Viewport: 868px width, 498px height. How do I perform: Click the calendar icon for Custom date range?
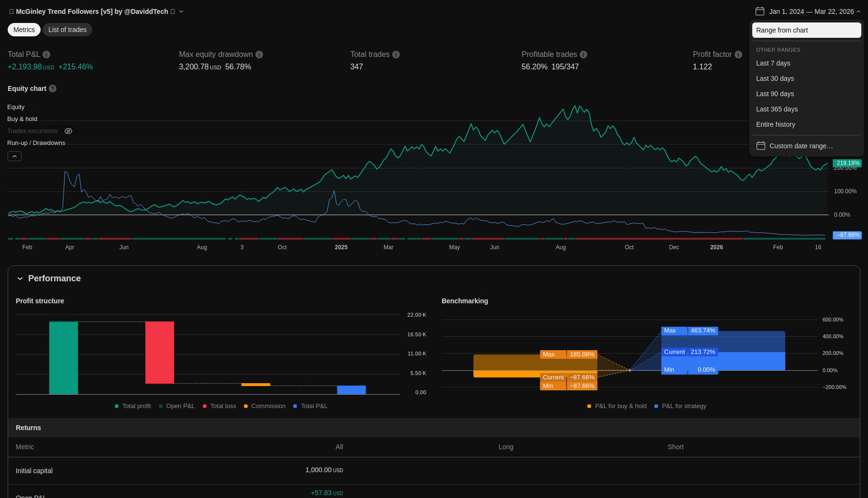pyautogui.click(x=760, y=146)
